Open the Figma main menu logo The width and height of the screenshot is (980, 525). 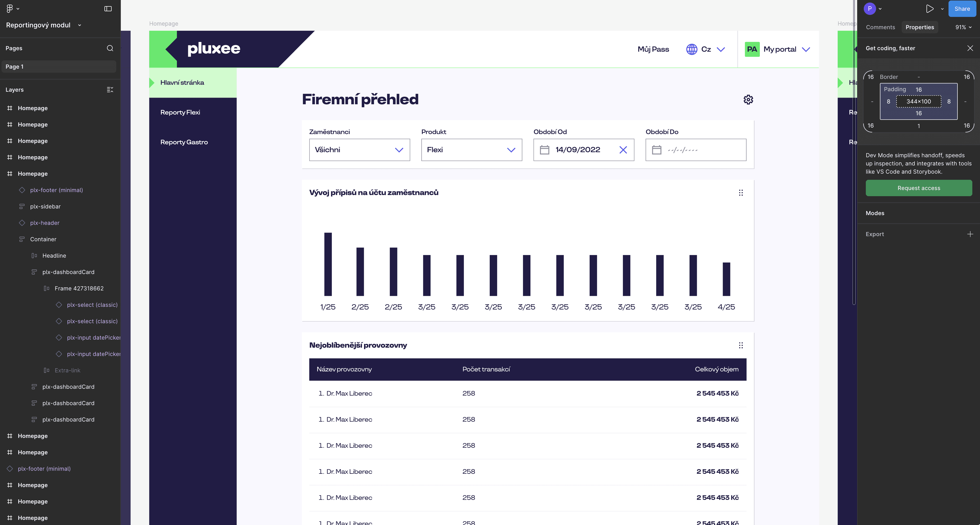[10, 8]
